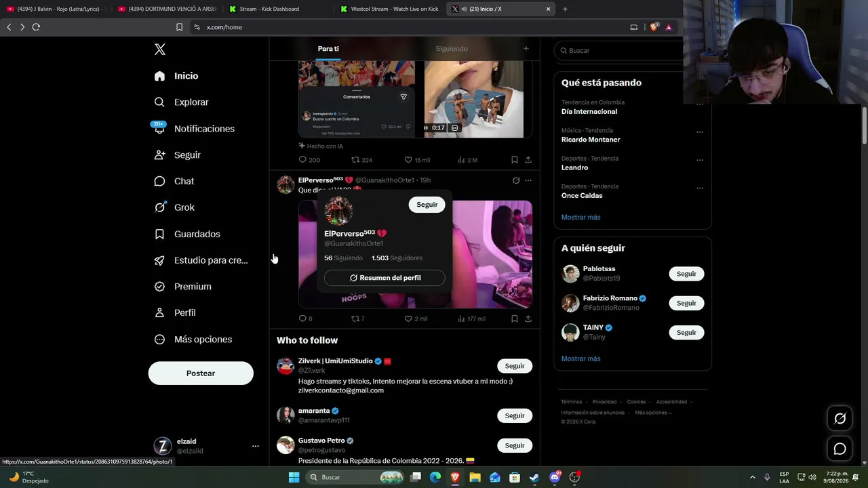Click Grok icon on ElPerverso's post

click(516, 180)
